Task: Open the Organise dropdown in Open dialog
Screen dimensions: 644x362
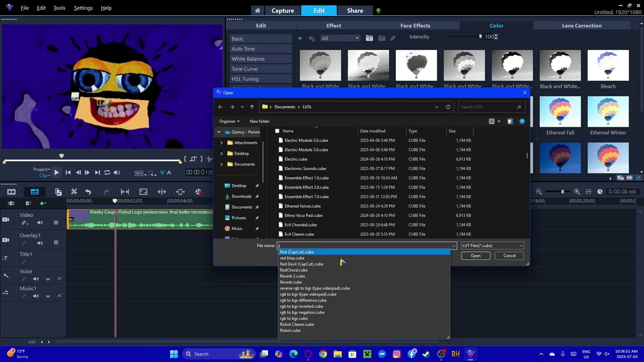Action: 229,121
